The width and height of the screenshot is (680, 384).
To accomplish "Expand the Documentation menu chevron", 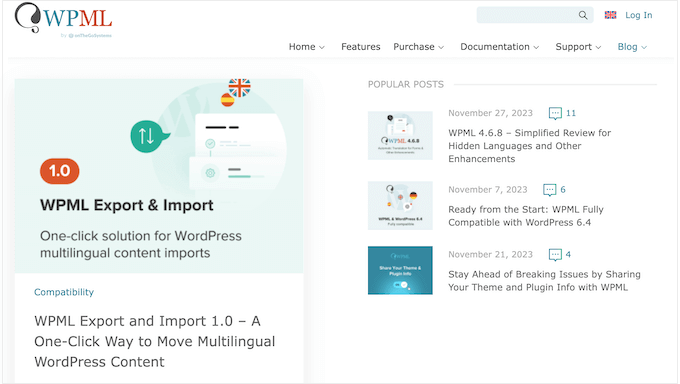I will coord(536,47).
